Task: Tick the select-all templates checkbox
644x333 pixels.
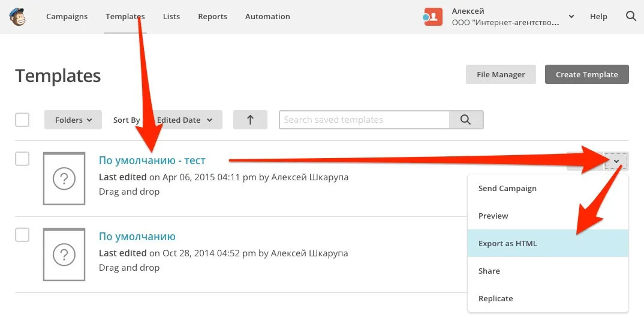Action: 22,120
